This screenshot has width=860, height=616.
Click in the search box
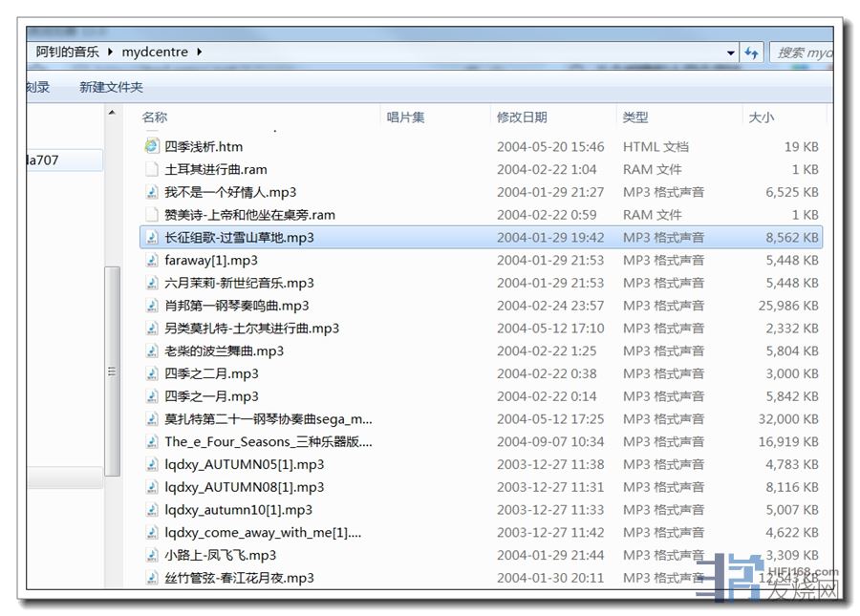(803, 53)
